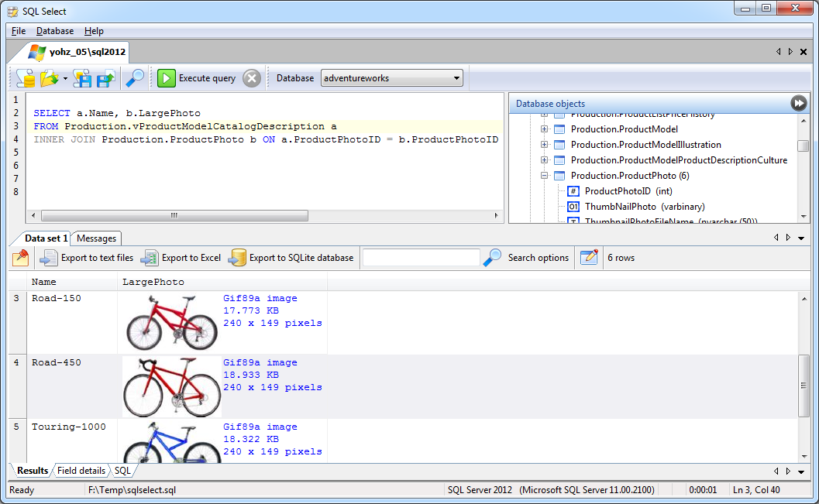Click the open file folder icon
This screenshot has width=819, height=504.
point(49,78)
